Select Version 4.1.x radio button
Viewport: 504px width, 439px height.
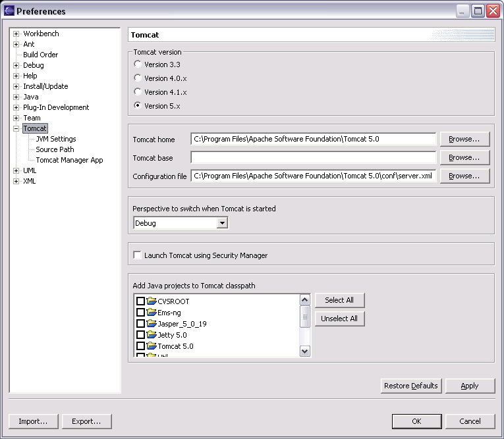pos(138,91)
